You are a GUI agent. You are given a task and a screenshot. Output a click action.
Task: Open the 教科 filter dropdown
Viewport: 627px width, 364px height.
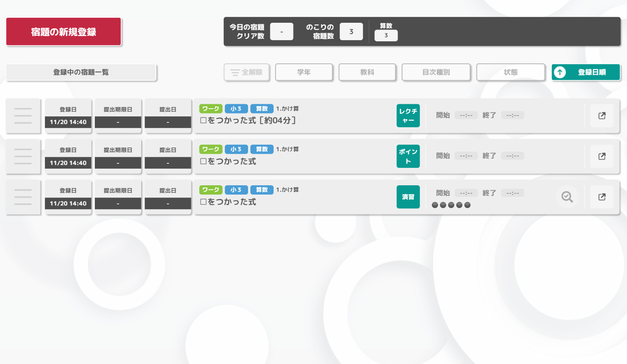367,72
